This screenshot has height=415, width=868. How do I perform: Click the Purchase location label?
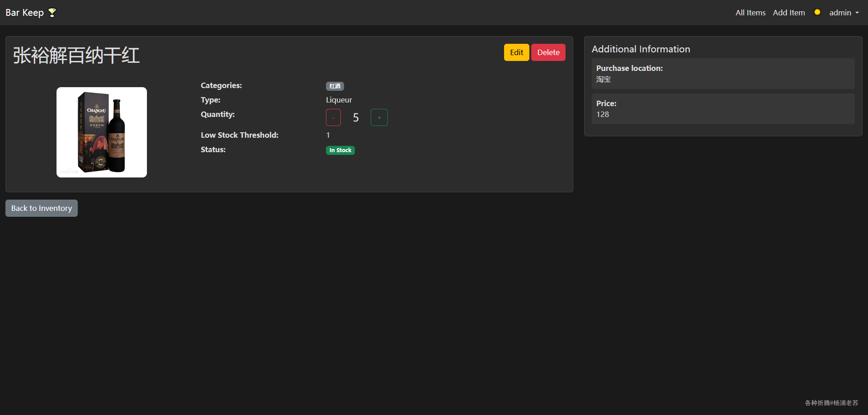click(630, 68)
